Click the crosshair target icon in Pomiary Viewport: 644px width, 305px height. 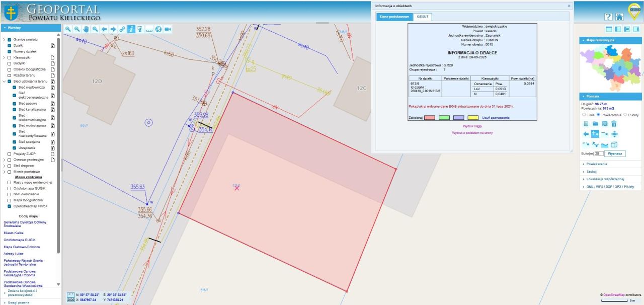pos(614,134)
